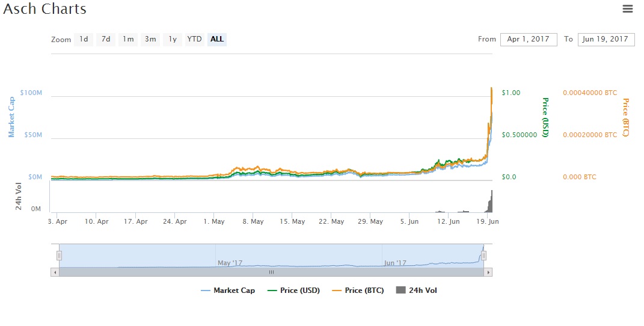Set zoom to YTD
This screenshot has height=326, width=644.
194,39
